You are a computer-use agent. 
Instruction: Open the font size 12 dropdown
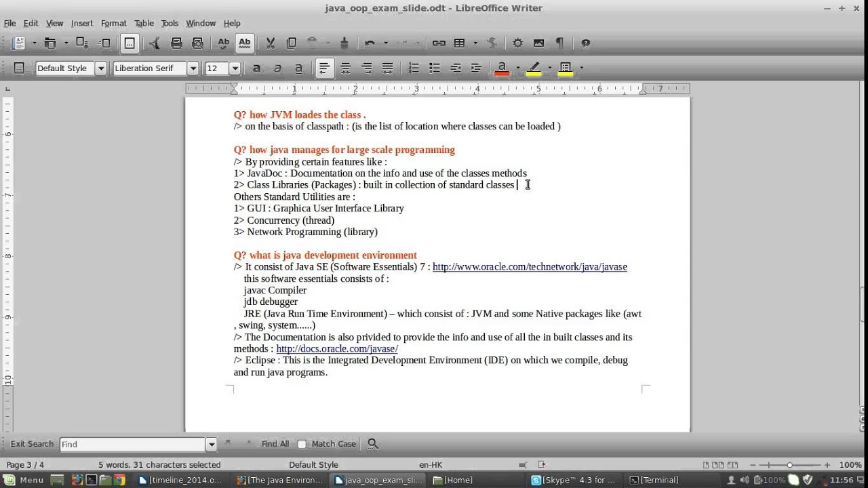235,68
